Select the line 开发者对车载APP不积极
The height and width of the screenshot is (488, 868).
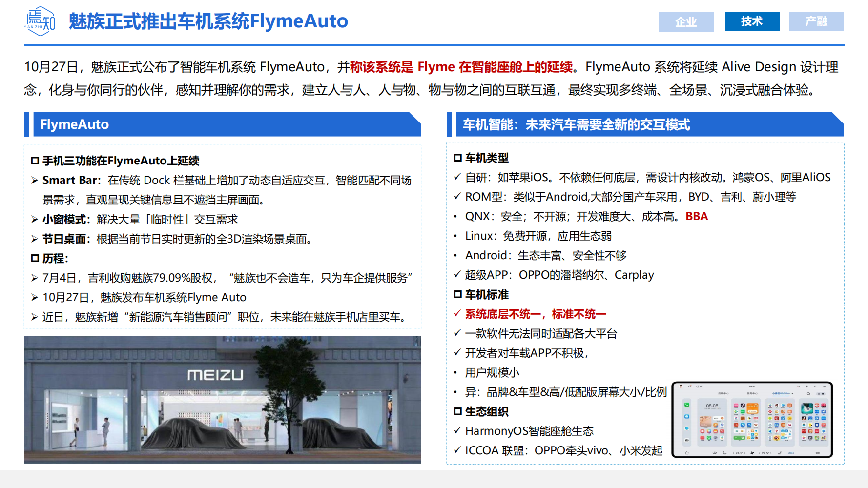[x=521, y=353]
